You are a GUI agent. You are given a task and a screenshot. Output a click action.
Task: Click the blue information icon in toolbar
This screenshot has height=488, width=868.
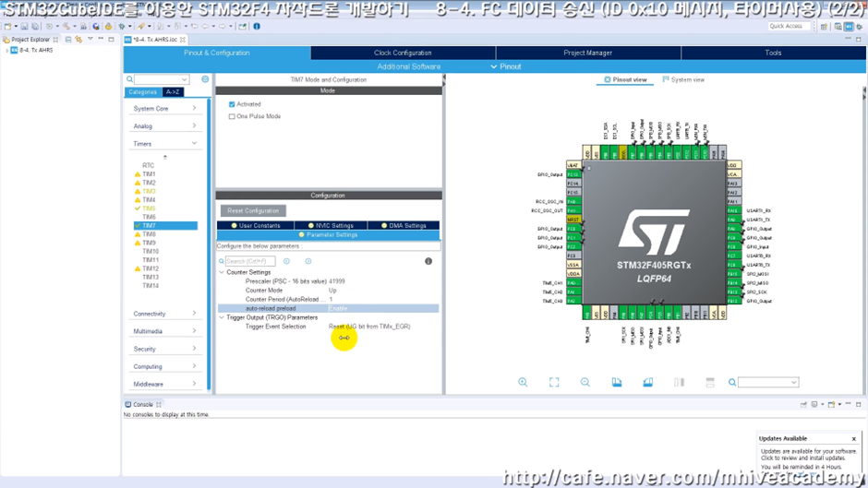pyautogui.click(x=257, y=26)
